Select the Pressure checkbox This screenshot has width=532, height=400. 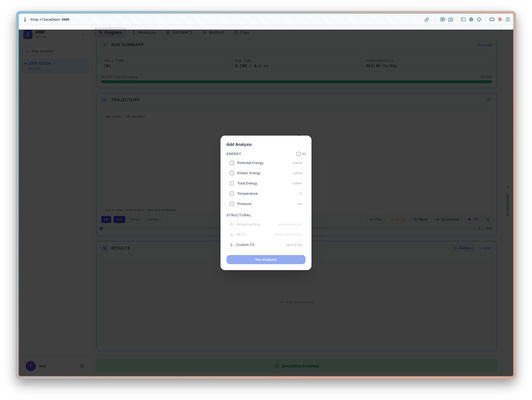(x=232, y=204)
